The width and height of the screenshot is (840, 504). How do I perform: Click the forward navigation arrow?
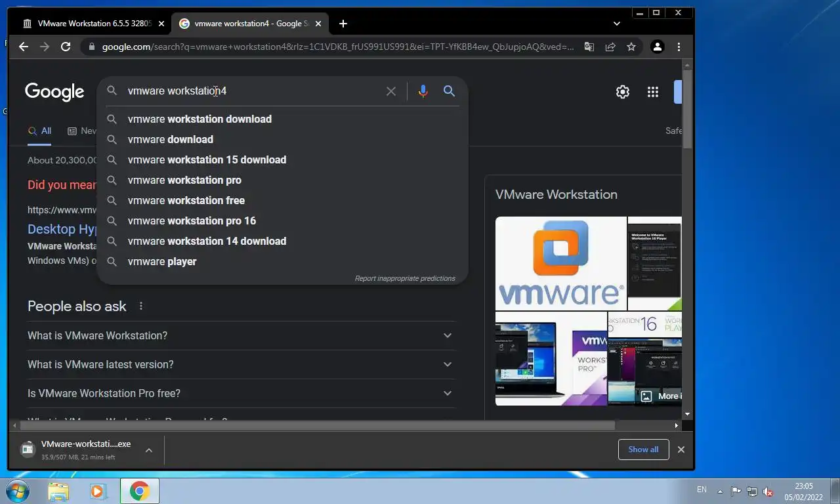pos(45,47)
